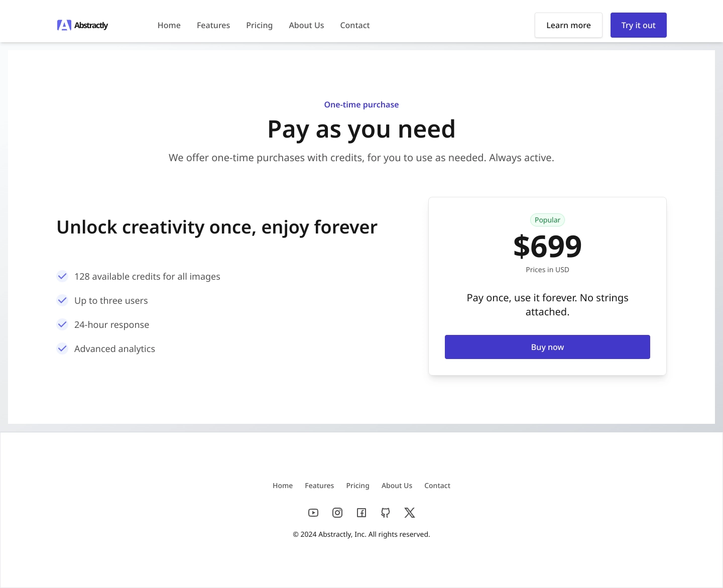Follow the footer Contact link
The height and width of the screenshot is (588, 723).
[x=437, y=486]
